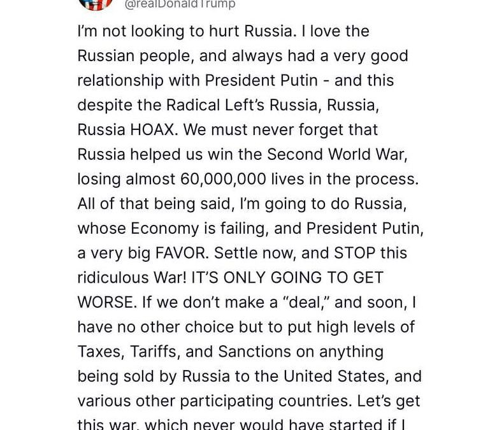Image resolution: width=504 pixels, height=430 pixels.
Task: Click "IT'S ONLY GOING TO GET" text
Action: pyautogui.click(x=287, y=278)
